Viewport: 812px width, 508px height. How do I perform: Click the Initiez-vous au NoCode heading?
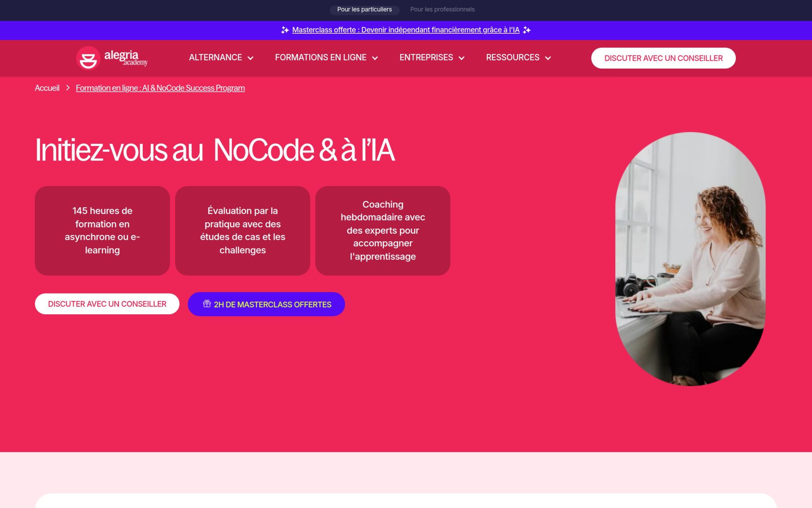(x=215, y=150)
